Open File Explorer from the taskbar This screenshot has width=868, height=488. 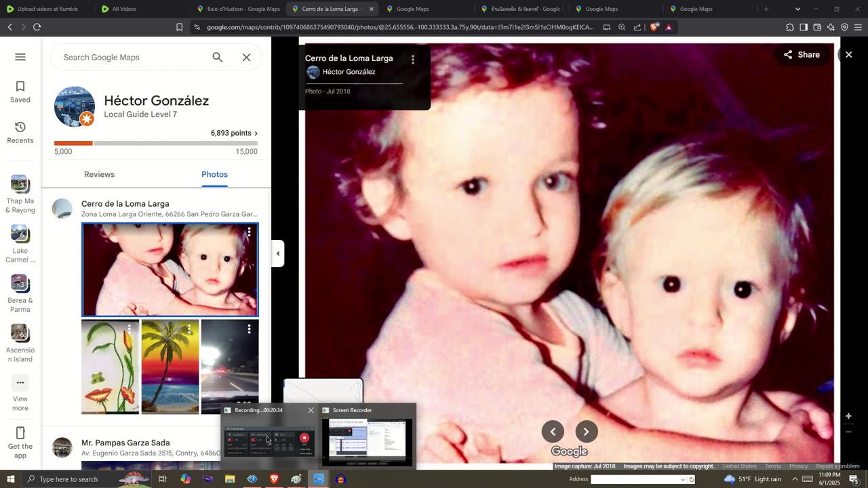pos(230,479)
